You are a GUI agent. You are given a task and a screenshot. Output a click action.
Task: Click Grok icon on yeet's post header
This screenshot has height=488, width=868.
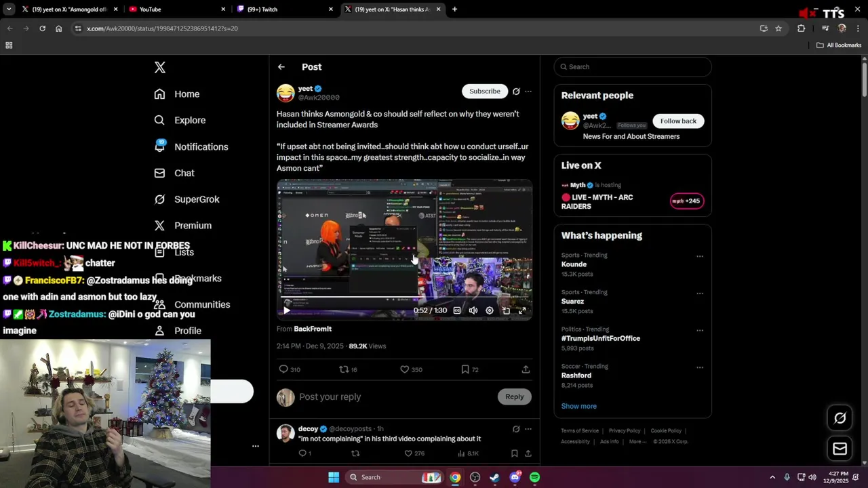coord(516,91)
